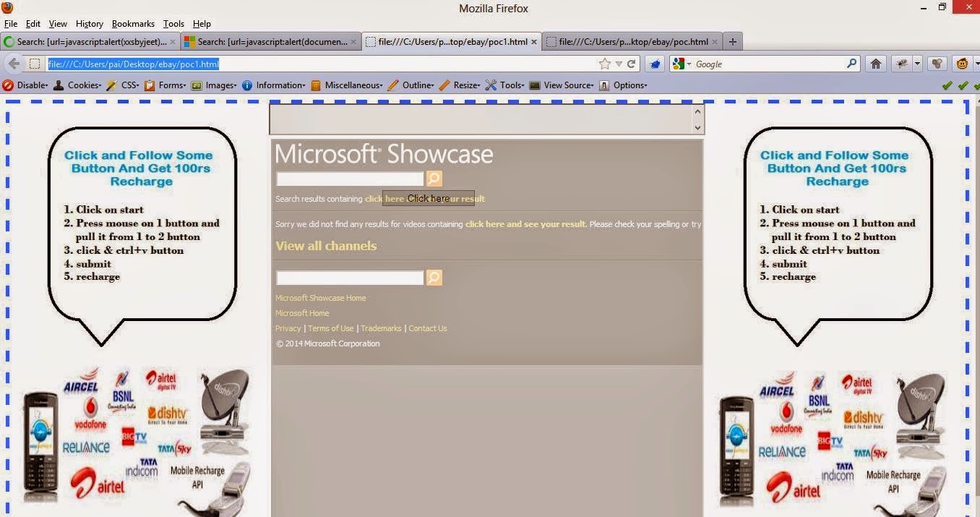Open the Contact Us link
Image resolution: width=980 pixels, height=517 pixels.
428,328
